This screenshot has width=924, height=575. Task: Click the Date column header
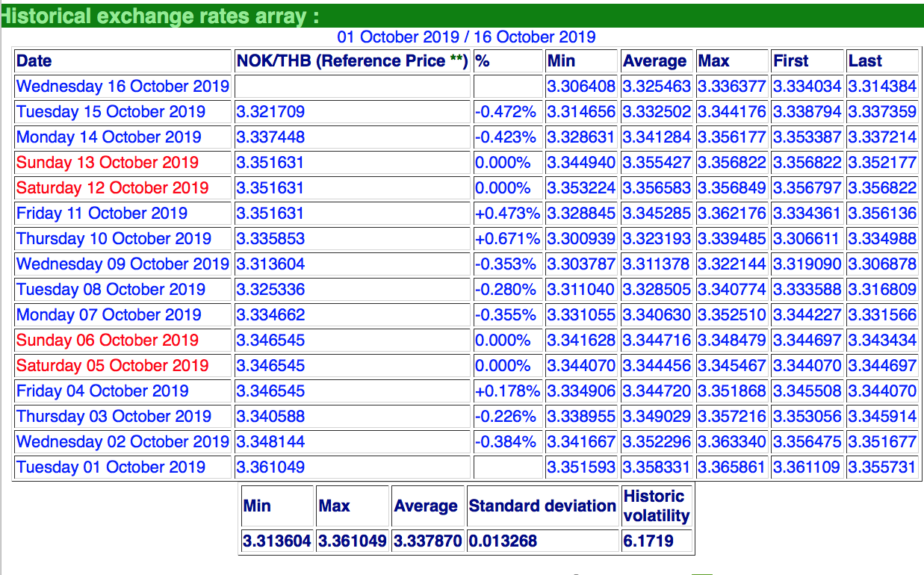click(34, 61)
